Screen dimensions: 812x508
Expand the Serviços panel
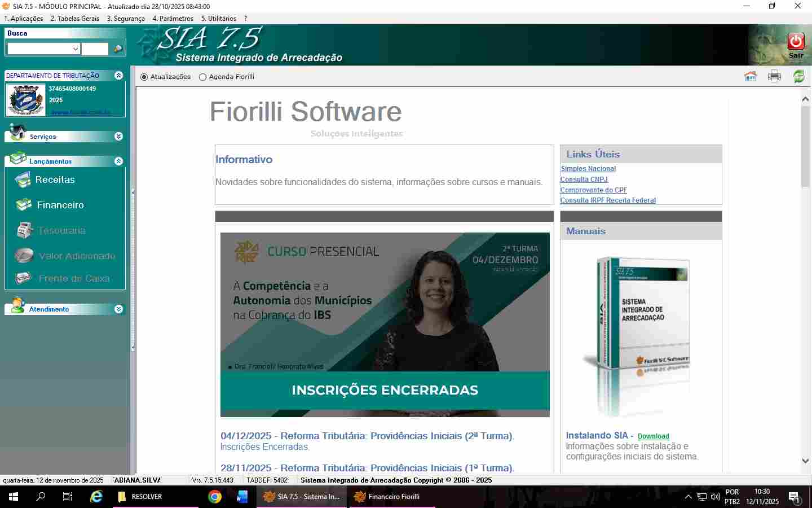pyautogui.click(x=118, y=137)
